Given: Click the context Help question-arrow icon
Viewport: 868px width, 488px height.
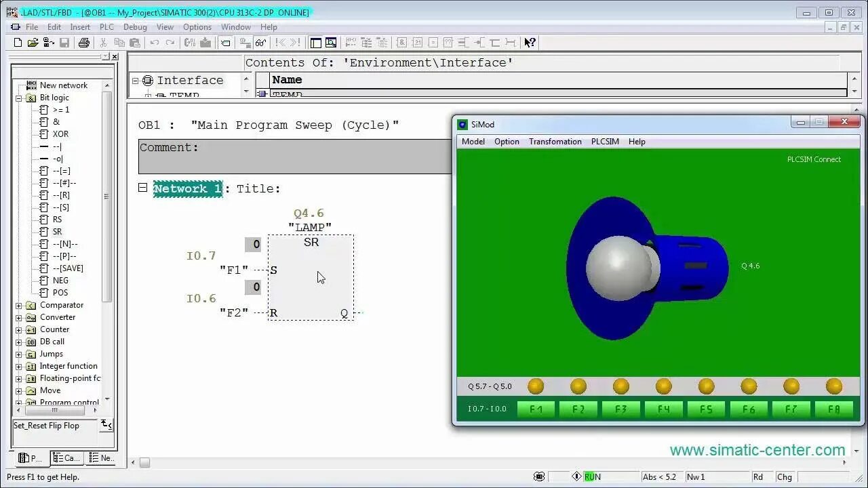Looking at the screenshot, I should pos(530,43).
